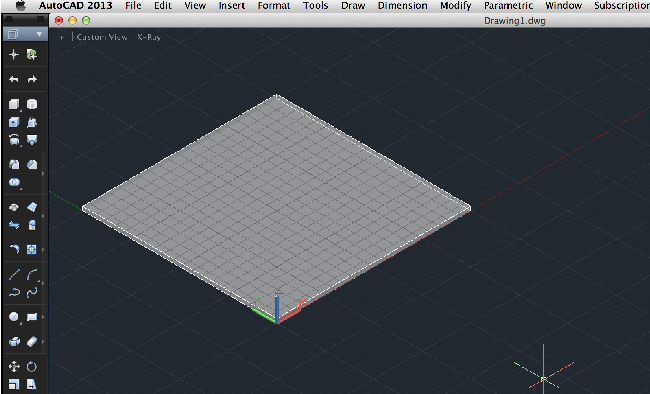Expand the draw tools flyout arrow
This screenshot has height=394, width=650.
pyautogui.click(x=43, y=284)
